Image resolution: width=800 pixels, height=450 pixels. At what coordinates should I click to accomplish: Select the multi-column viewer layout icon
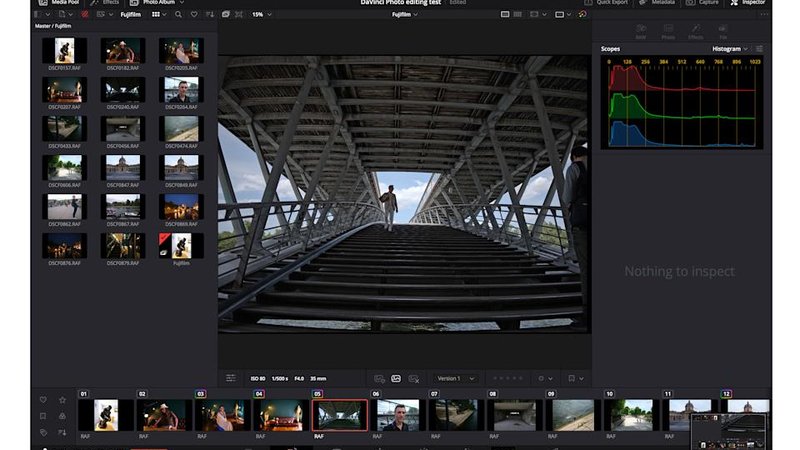(518, 14)
